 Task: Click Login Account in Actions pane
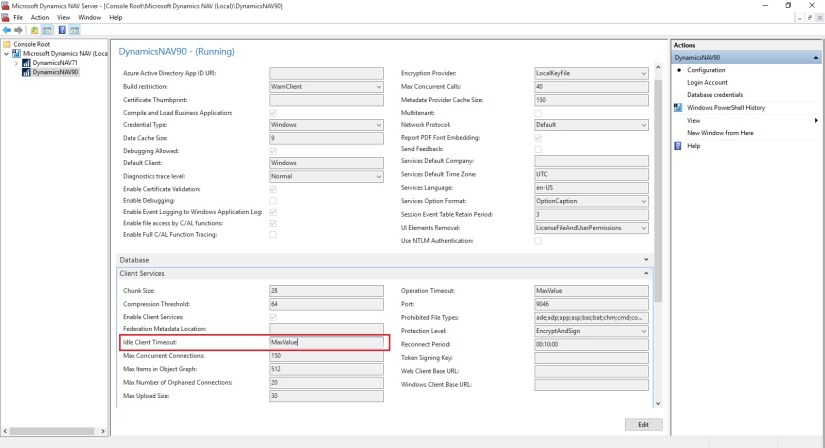(x=707, y=82)
